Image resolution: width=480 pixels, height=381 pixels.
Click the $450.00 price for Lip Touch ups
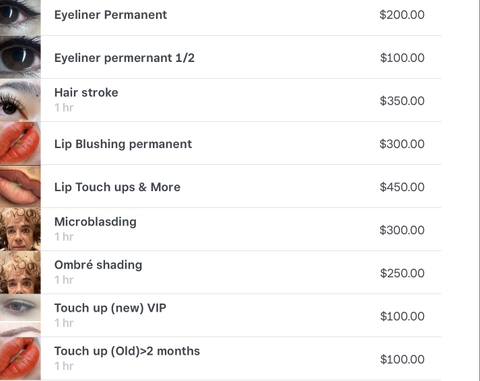click(x=402, y=187)
